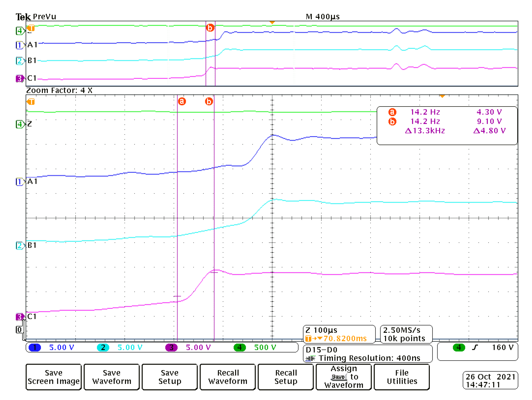Click the blue channel 1 scale badge

[x=35, y=347]
